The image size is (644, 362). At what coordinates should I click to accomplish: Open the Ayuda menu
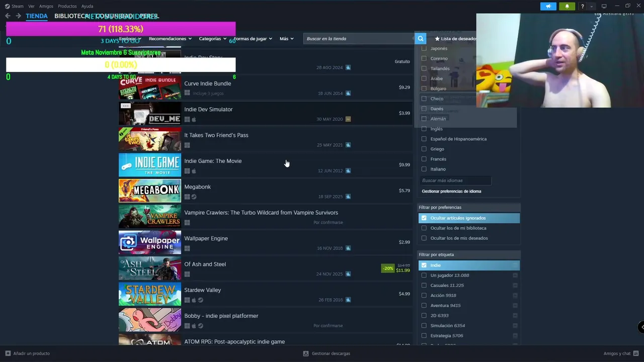coord(87,6)
